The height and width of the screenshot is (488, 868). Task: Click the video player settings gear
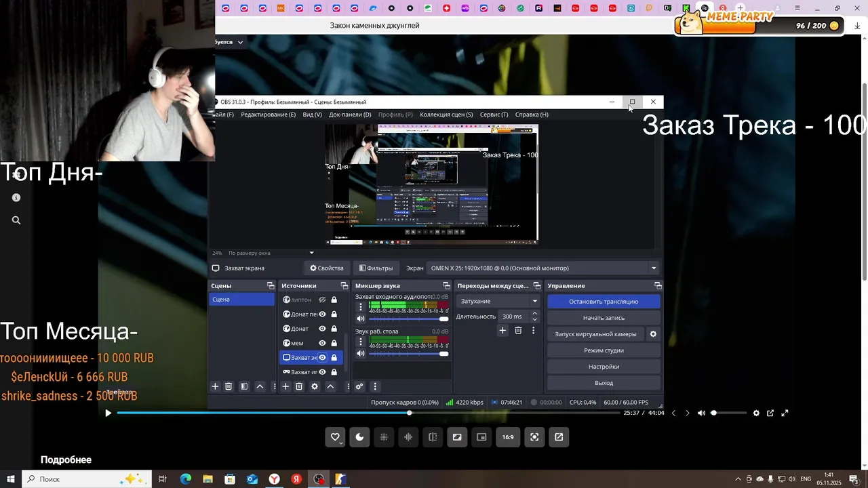(756, 413)
